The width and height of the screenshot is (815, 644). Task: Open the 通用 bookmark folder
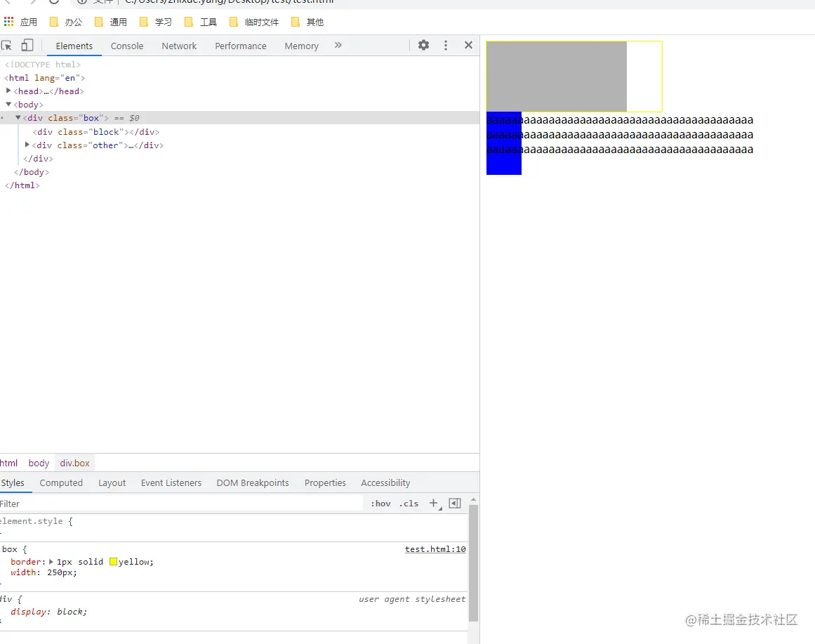[x=111, y=22]
